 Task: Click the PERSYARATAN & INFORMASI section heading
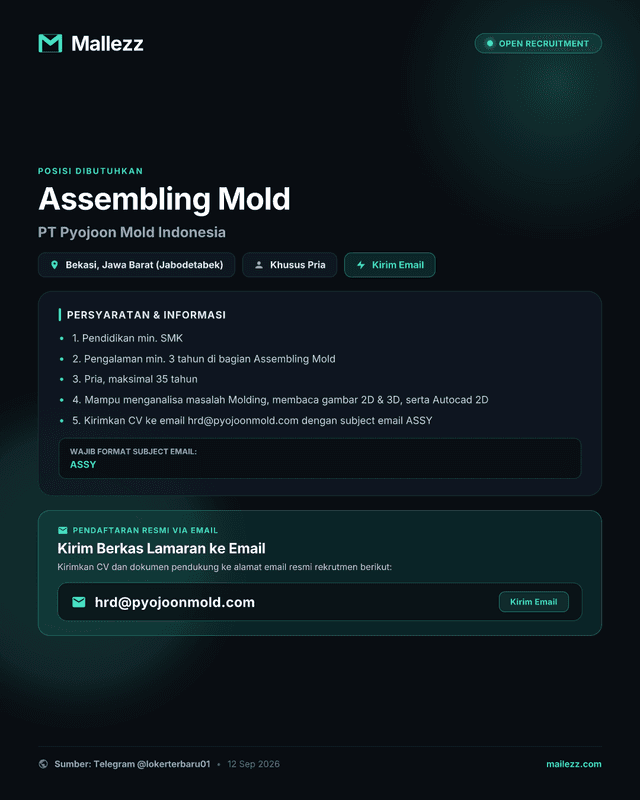146,315
